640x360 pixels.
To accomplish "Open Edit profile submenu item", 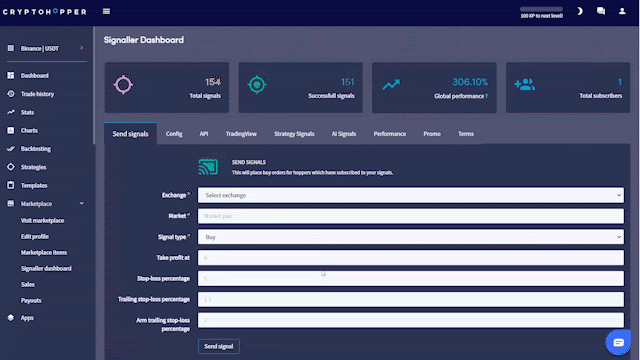I will tap(35, 236).
